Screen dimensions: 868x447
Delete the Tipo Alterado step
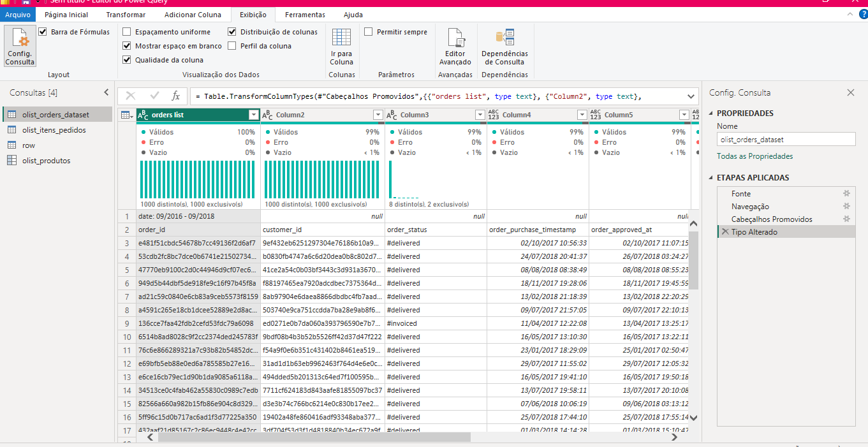pos(725,232)
